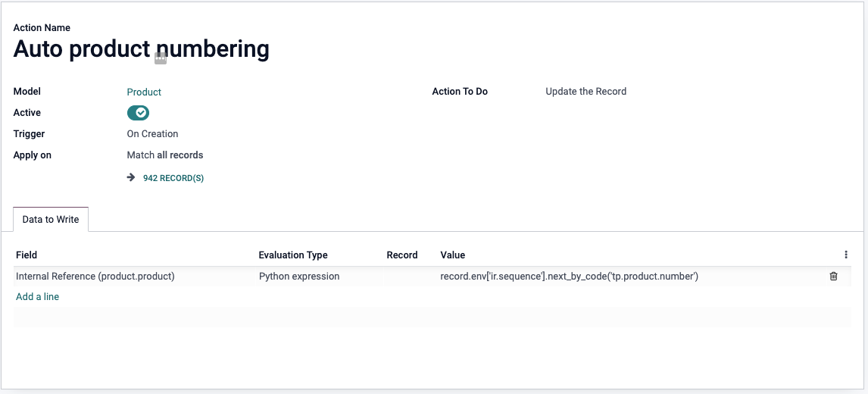Screen dimensions: 868x394
Task: Toggle the Active switch off
Action: (138, 113)
